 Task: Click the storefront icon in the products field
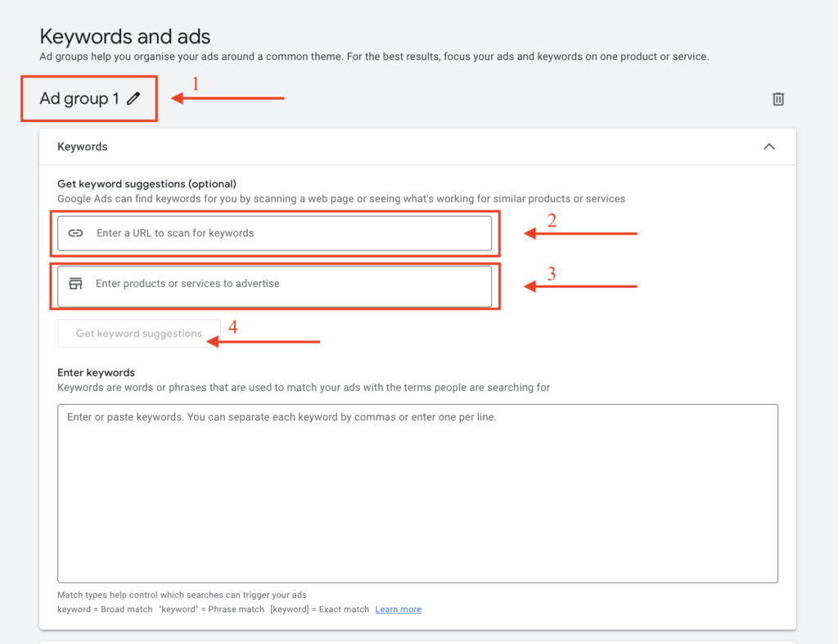click(x=76, y=284)
